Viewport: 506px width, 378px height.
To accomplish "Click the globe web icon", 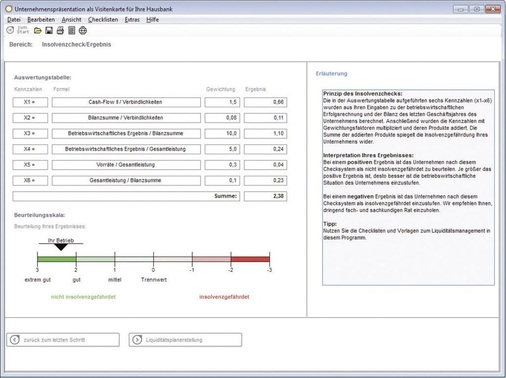I will point(83,31).
